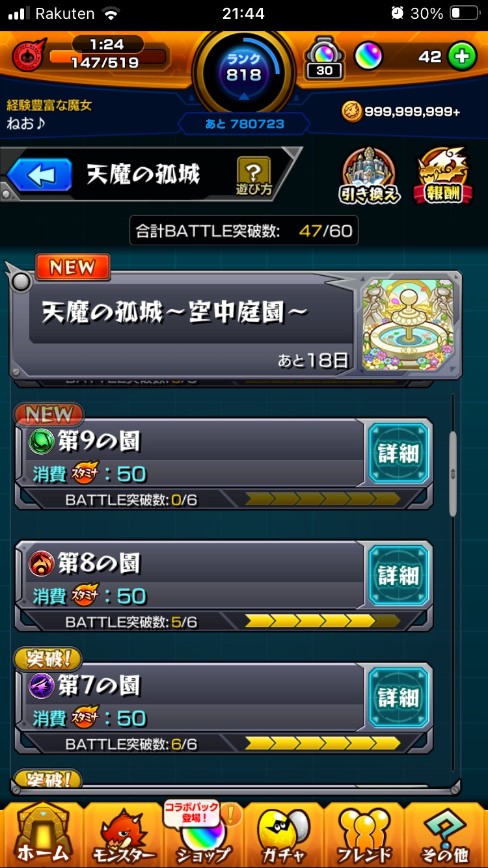Open 詳細 for 第9の園
The width and height of the screenshot is (488, 868).
(400, 454)
